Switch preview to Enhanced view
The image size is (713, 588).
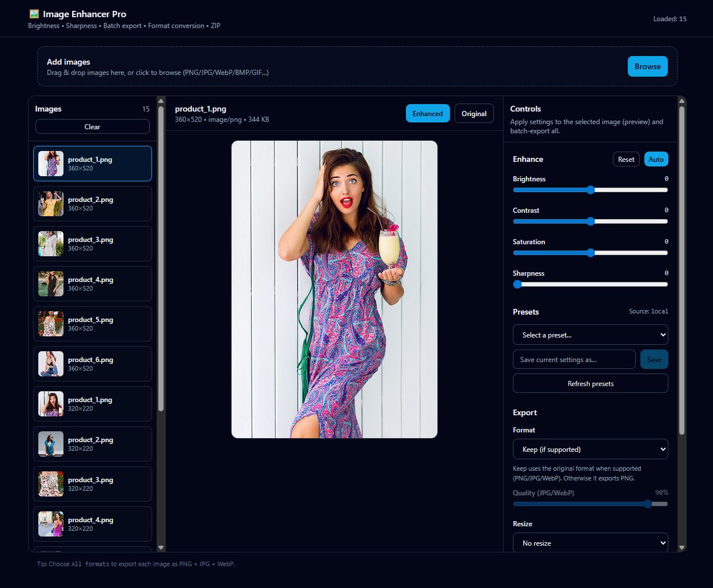(428, 113)
